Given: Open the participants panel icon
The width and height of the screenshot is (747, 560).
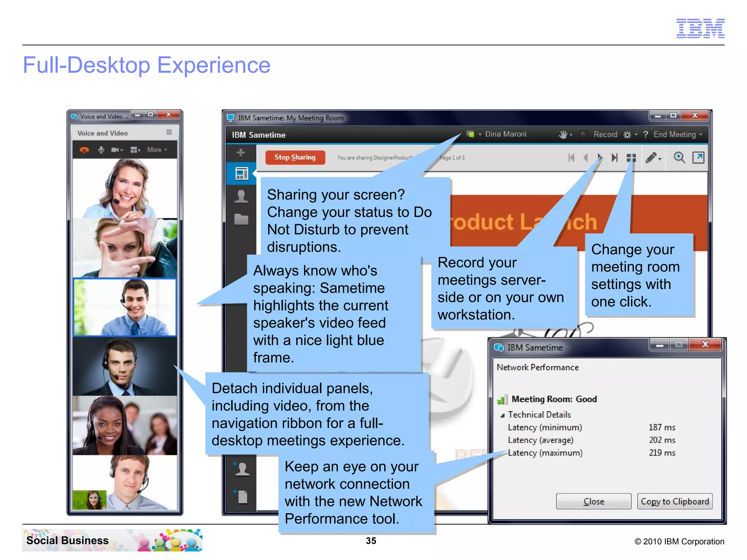Looking at the screenshot, I should [x=241, y=196].
